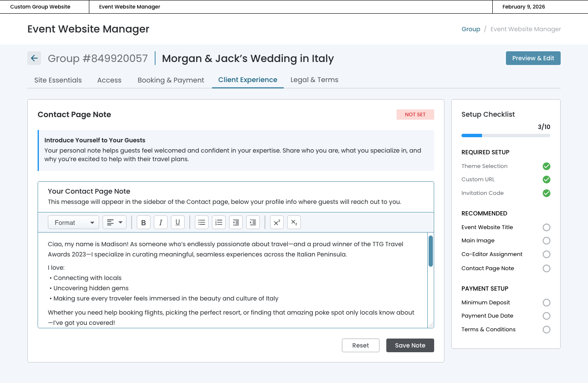Screen dimensions: 588x383
Task: Apply italic formatting to the note
Action: coord(161,222)
